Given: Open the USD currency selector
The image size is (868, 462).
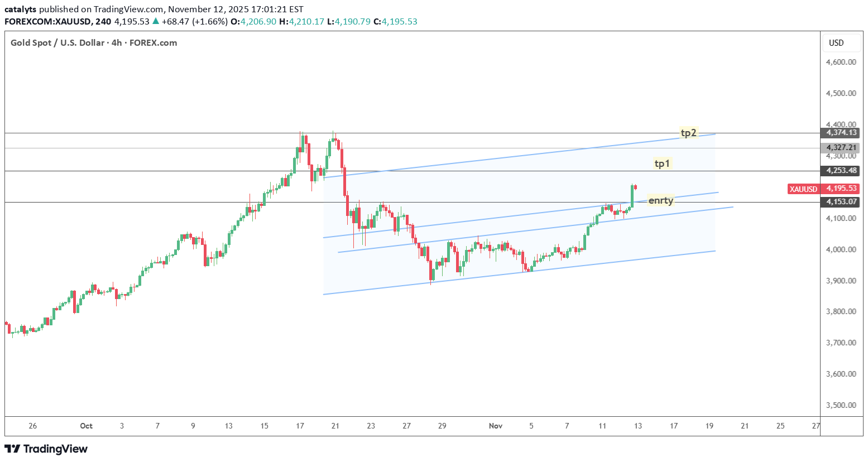Looking at the screenshot, I should click(836, 43).
